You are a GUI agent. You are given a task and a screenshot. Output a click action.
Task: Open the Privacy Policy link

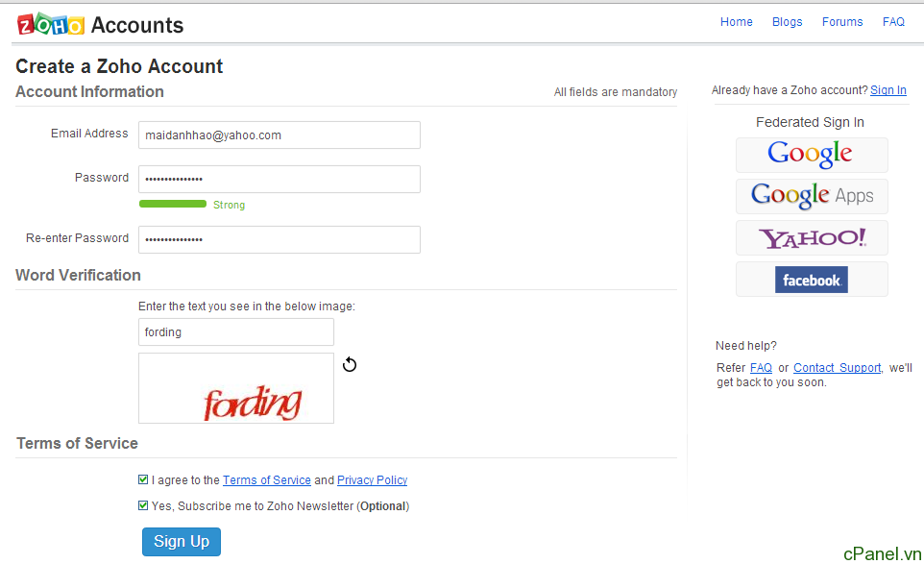[372, 479]
